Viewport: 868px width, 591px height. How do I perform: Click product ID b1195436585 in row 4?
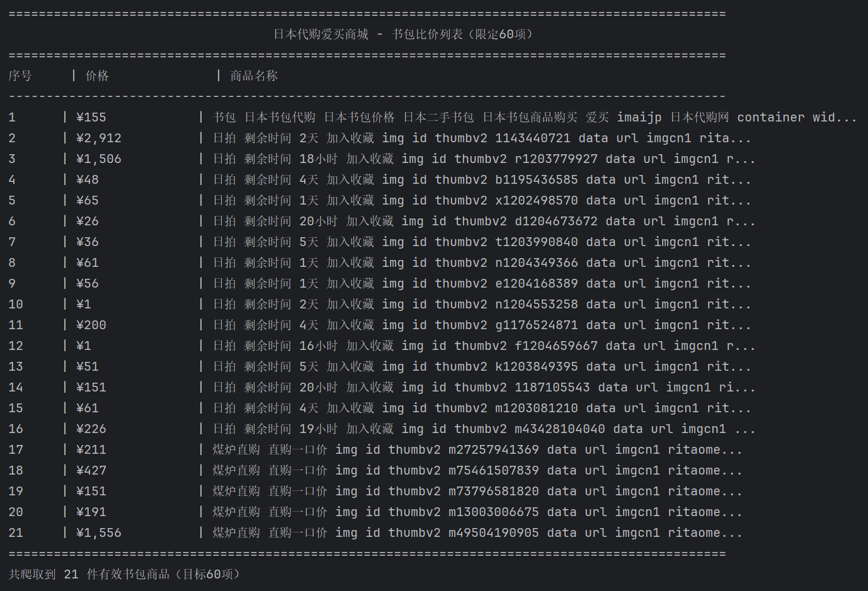(x=537, y=179)
